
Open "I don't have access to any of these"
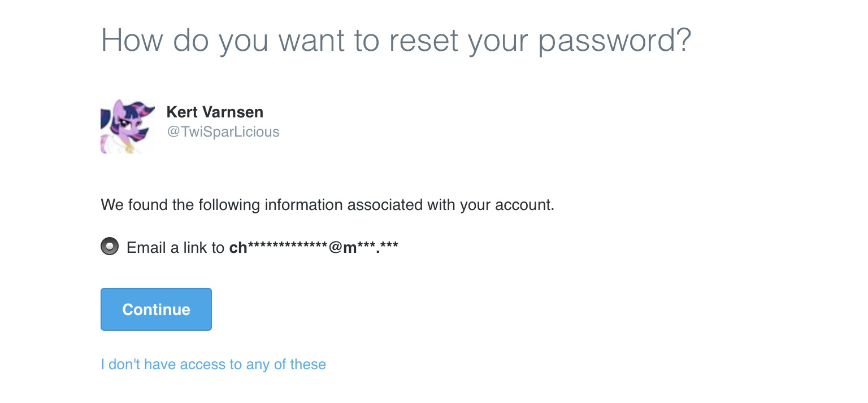pyautogui.click(x=213, y=364)
